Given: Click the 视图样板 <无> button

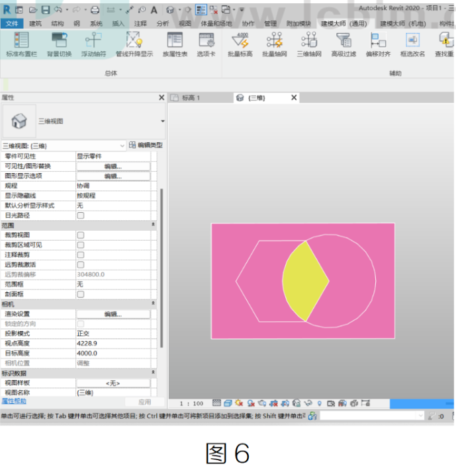Looking at the screenshot, I should [x=113, y=383].
